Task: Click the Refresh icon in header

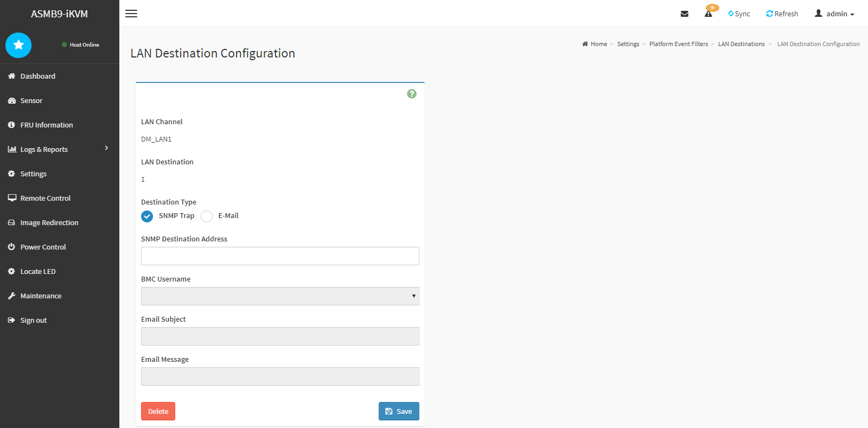Action: pyautogui.click(x=769, y=14)
